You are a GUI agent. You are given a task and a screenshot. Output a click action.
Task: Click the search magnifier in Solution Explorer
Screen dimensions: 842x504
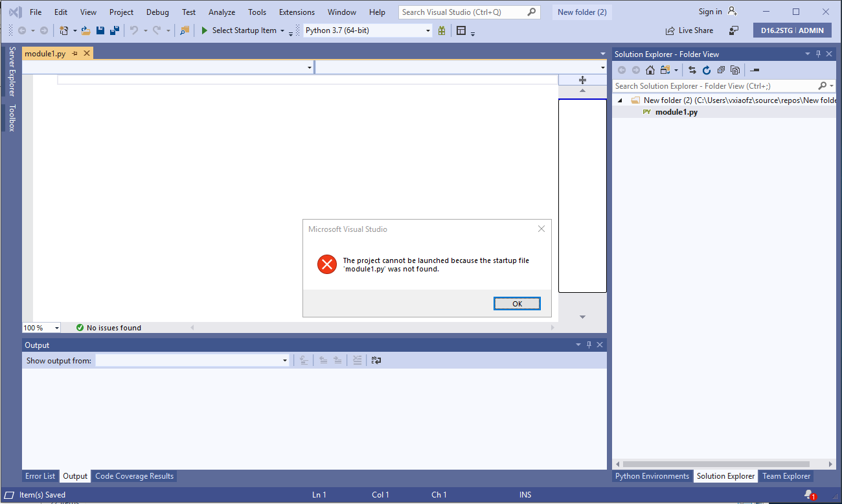823,86
